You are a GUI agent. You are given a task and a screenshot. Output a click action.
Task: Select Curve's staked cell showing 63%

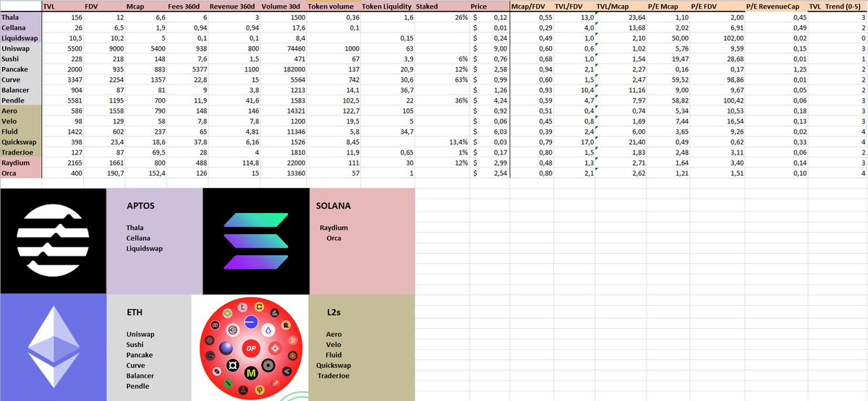pos(442,79)
